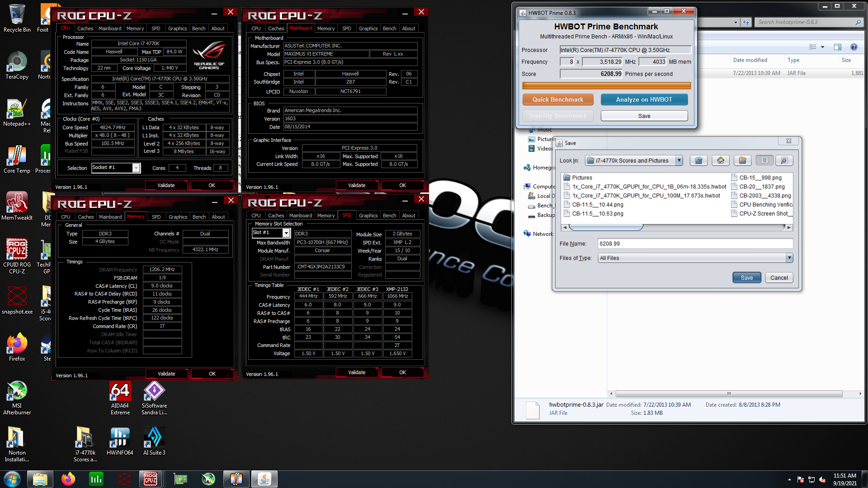The image size is (868, 488).
Task: Open i7-4770k Scores folder on desktop
Action: (x=85, y=445)
